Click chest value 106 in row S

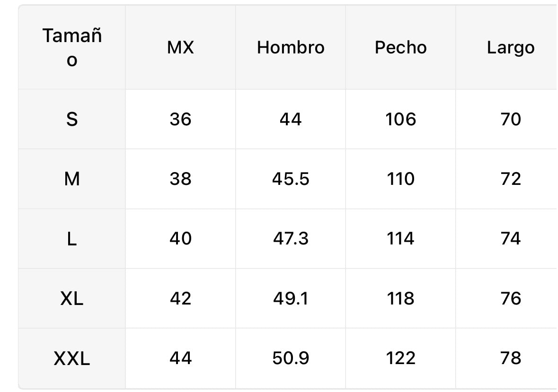(x=401, y=119)
